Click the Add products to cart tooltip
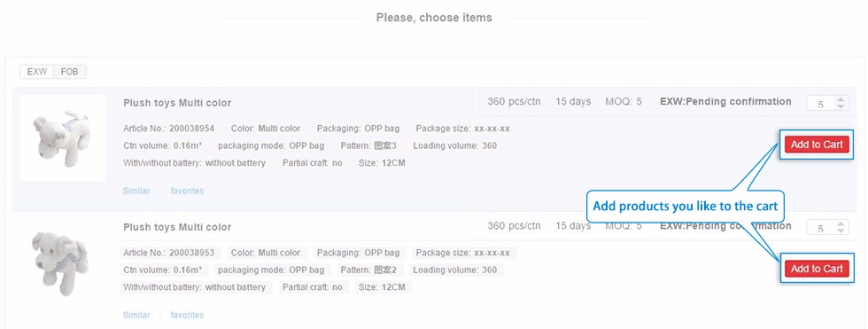868x329 pixels. 686,207
